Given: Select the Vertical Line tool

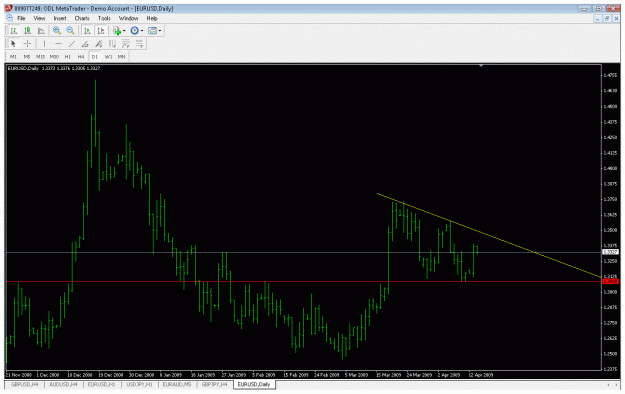Looking at the screenshot, I should click(x=44, y=44).
